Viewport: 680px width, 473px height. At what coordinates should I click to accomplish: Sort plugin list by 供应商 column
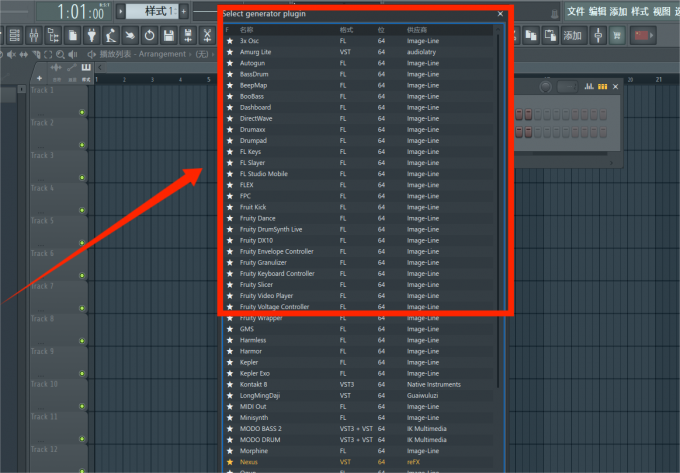pos(417,30)
